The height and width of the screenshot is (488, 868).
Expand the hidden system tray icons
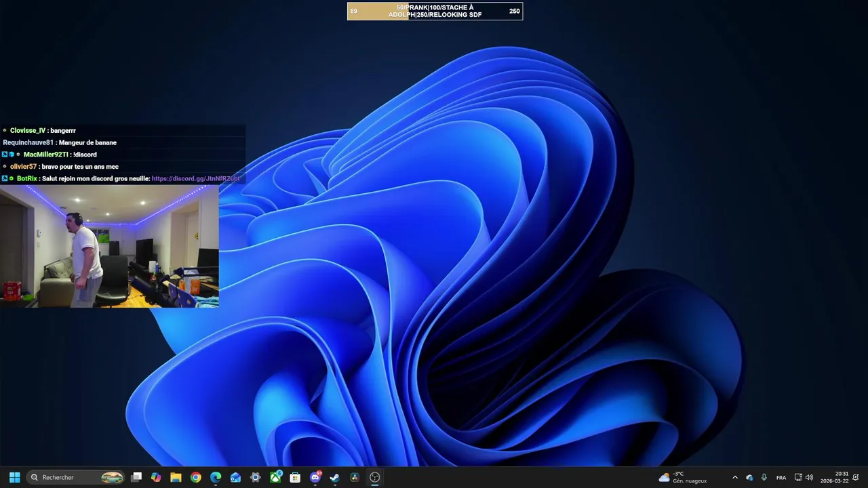pyautogui.click(x=735, y=477)
